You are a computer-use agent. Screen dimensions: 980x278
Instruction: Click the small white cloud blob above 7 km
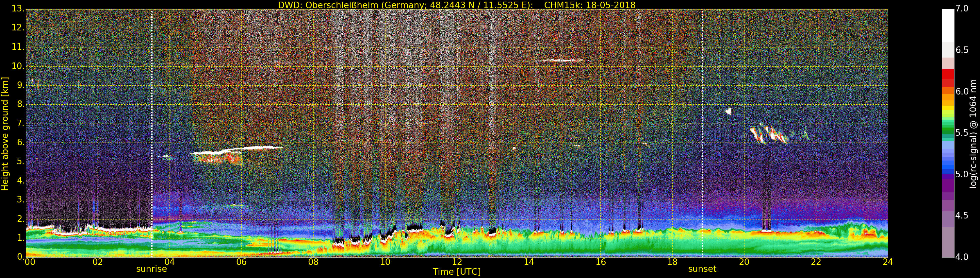coord(728,111)
